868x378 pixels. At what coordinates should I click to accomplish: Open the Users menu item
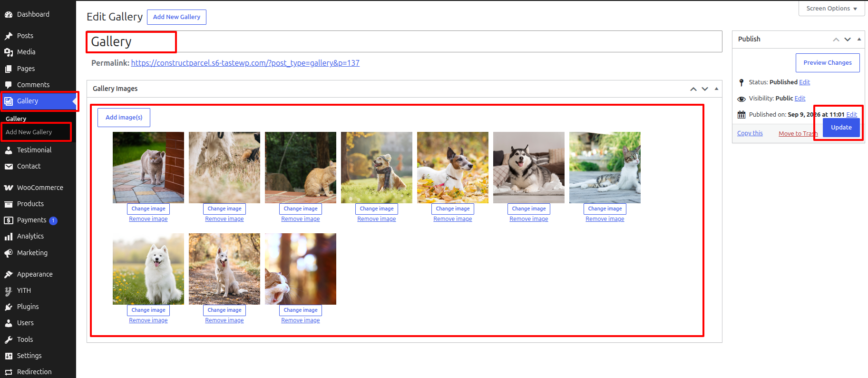click(38, 323)
